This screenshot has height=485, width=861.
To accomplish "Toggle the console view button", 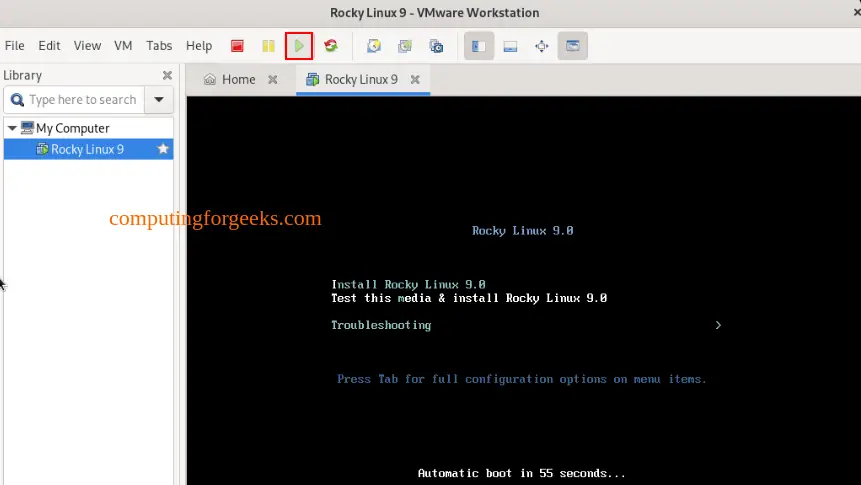I will pyautogui.click(x=573, y=46).
